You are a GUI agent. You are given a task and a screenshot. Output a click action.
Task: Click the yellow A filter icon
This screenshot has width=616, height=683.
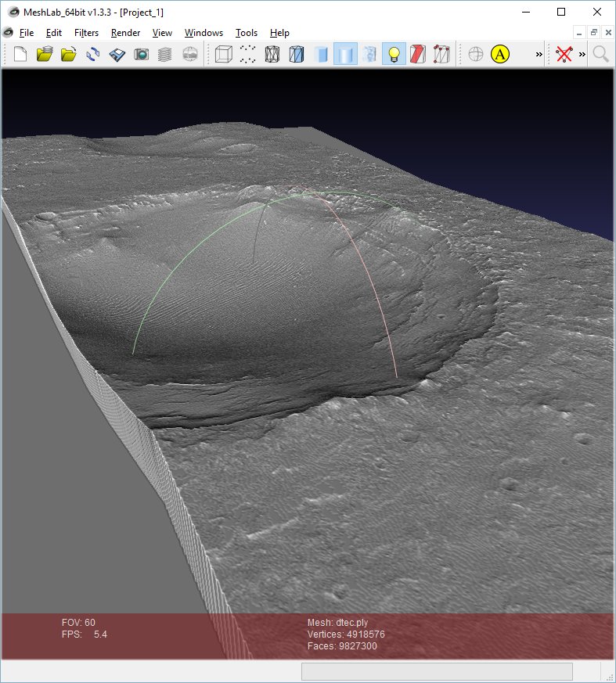tap(500, 55)
